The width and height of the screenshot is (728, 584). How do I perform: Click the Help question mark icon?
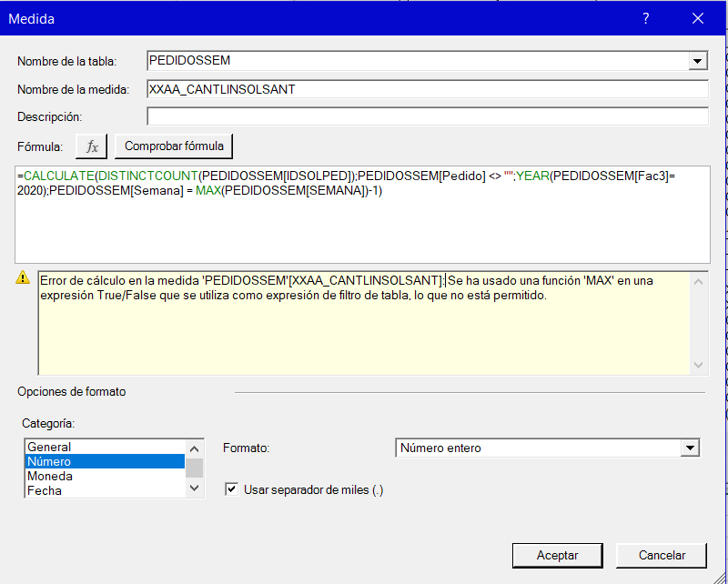(645, 18)
